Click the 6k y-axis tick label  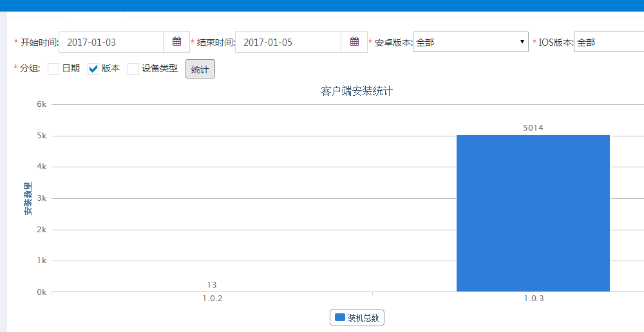[41, 104]
